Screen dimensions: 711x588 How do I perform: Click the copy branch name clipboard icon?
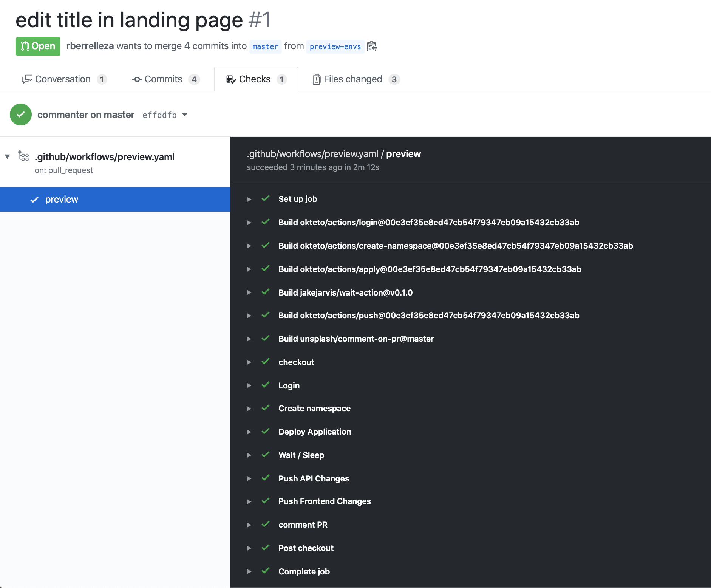372,46
